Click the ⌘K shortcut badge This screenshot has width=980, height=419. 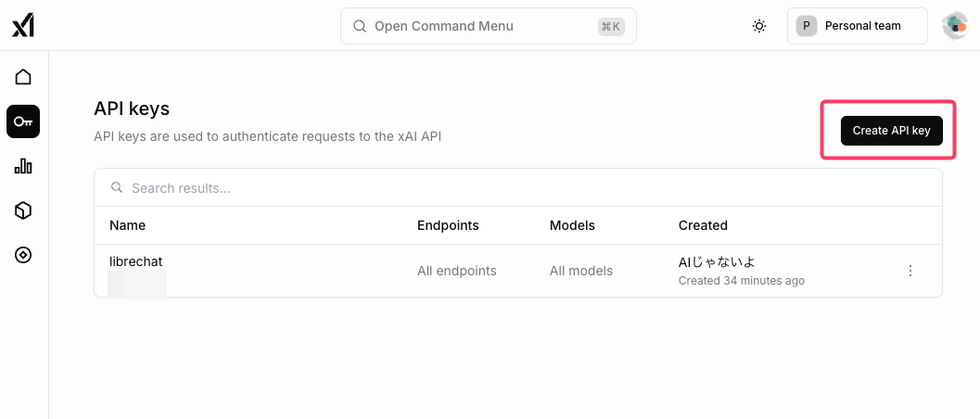611,27
